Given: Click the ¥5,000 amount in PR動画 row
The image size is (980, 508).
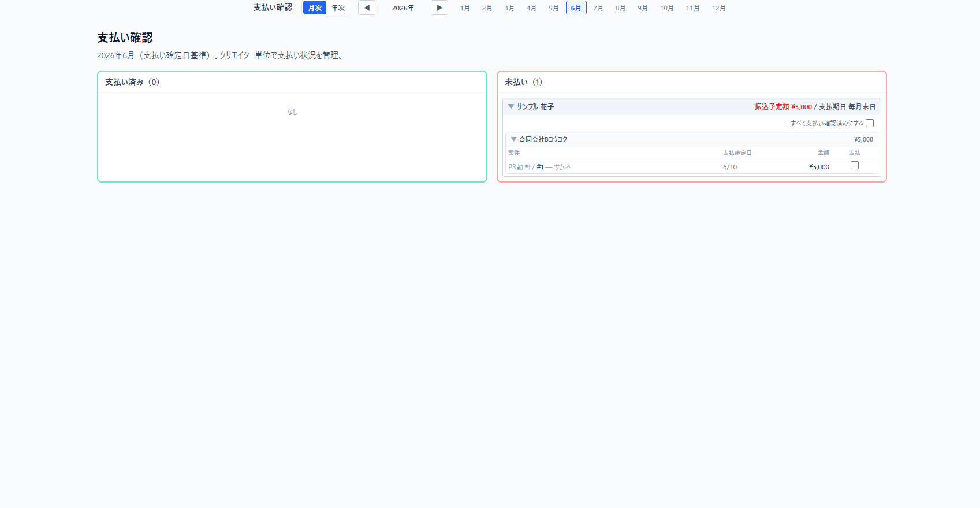Looking at the screenshot, I should tap(819, 167).
